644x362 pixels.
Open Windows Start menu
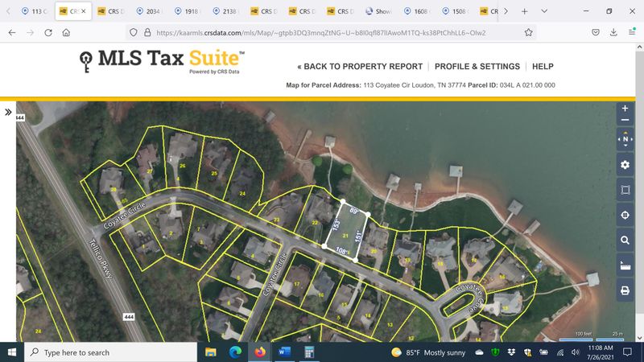coord(12,352)
